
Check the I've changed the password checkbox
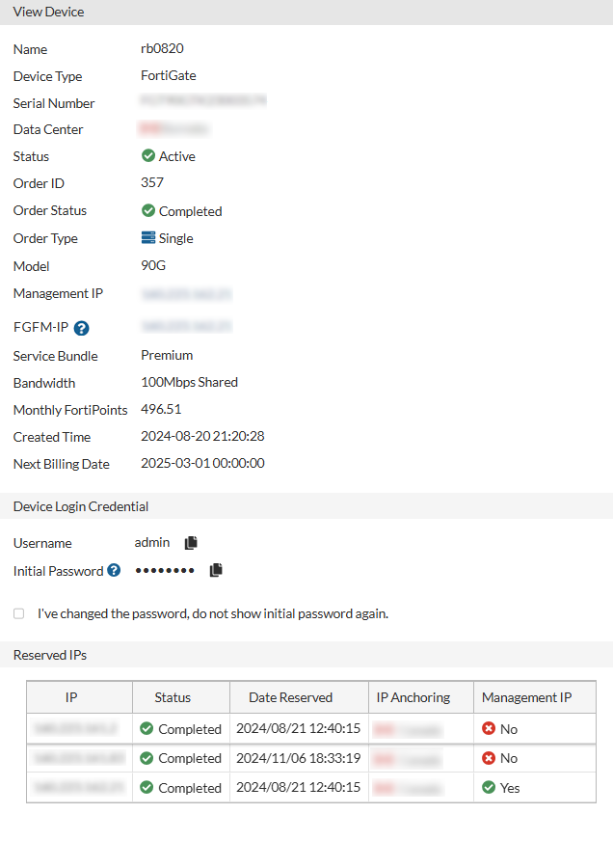click(x=17, y=613)
